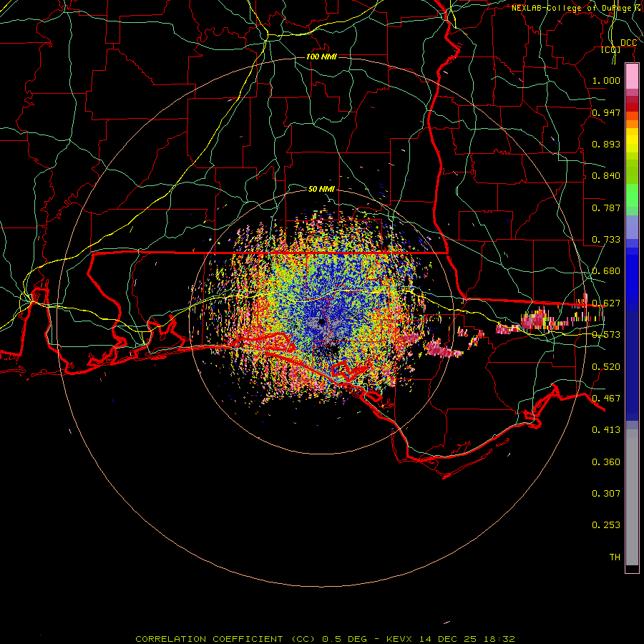Click the 0.787 scale value

point(606,208)
